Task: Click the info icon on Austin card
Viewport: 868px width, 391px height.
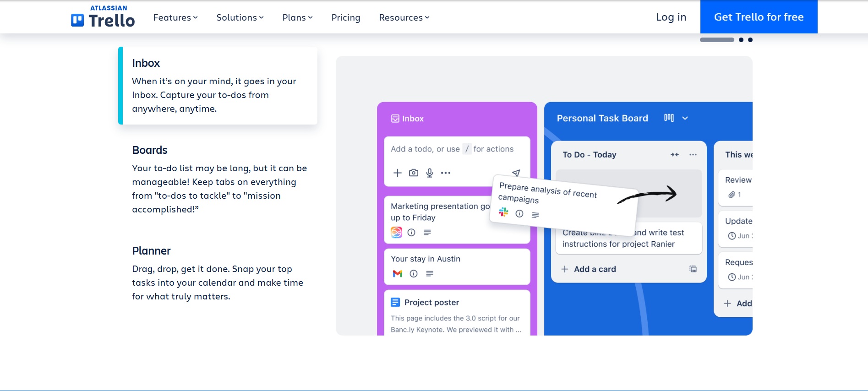Action: pyautogui.click(x=414, y=273)
